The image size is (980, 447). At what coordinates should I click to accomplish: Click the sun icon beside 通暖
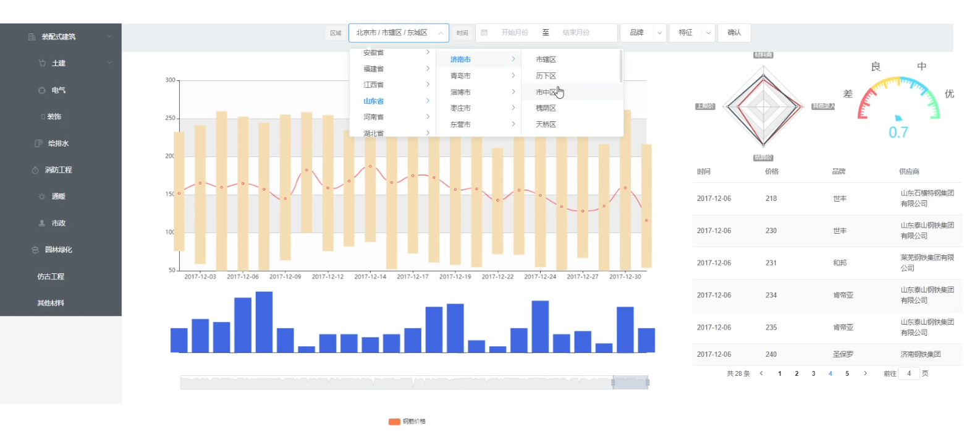pyautogui.click(x=42, y=197)
